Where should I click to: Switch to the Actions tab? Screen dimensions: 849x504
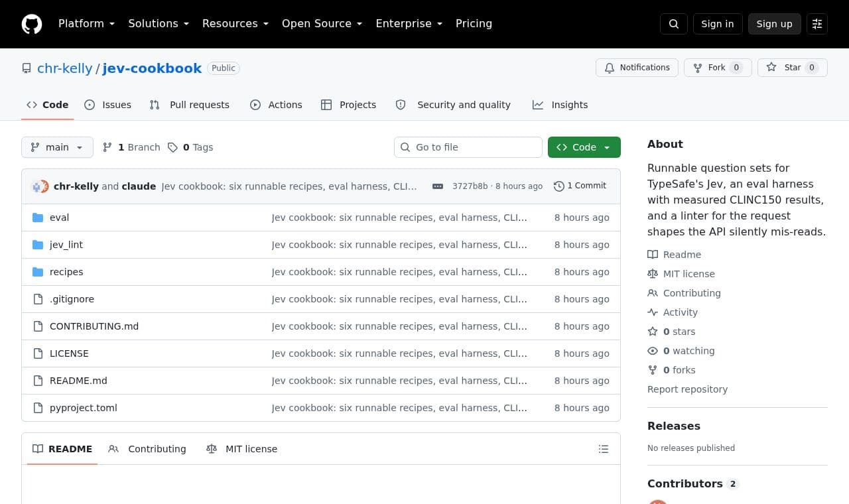276,105
